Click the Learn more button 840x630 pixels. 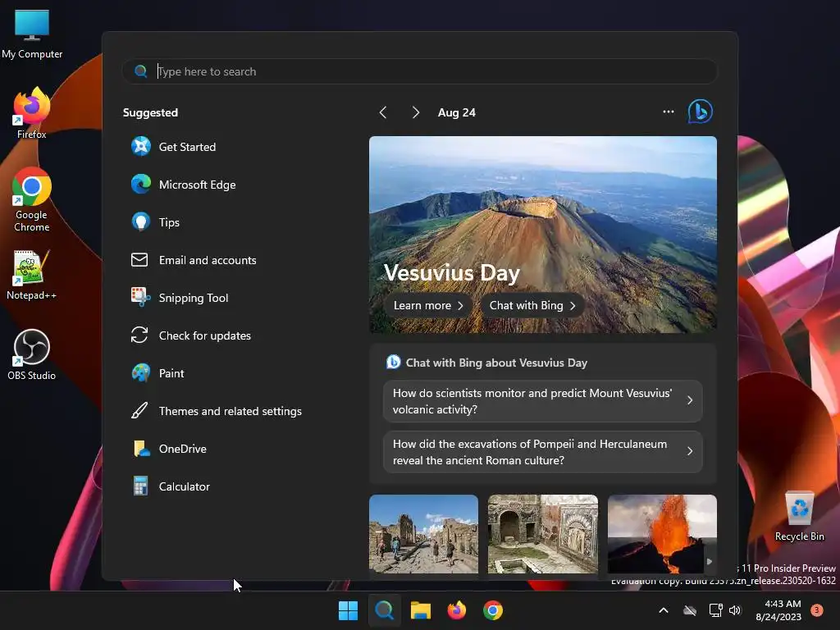click(x=427, y=305)
